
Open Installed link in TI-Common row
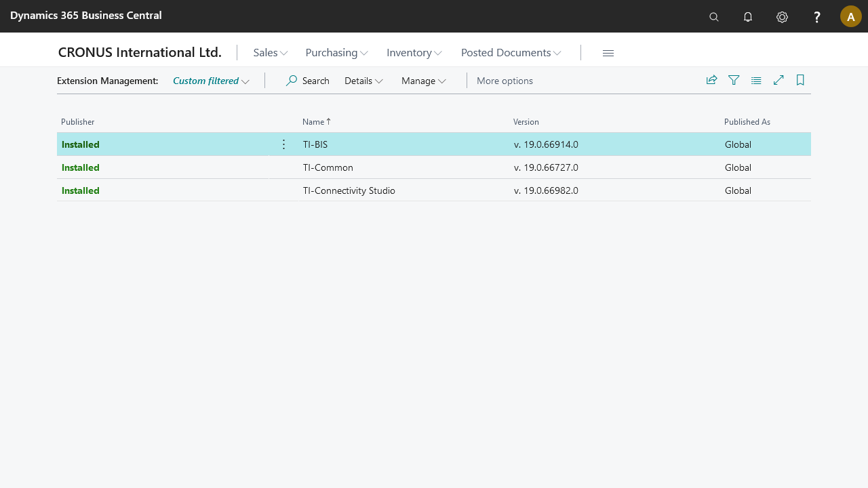tap(81, 167)
